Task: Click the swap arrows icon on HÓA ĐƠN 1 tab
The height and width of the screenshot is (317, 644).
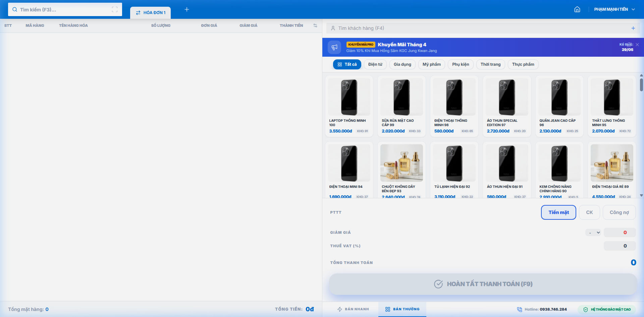Action: coord(138,12)
